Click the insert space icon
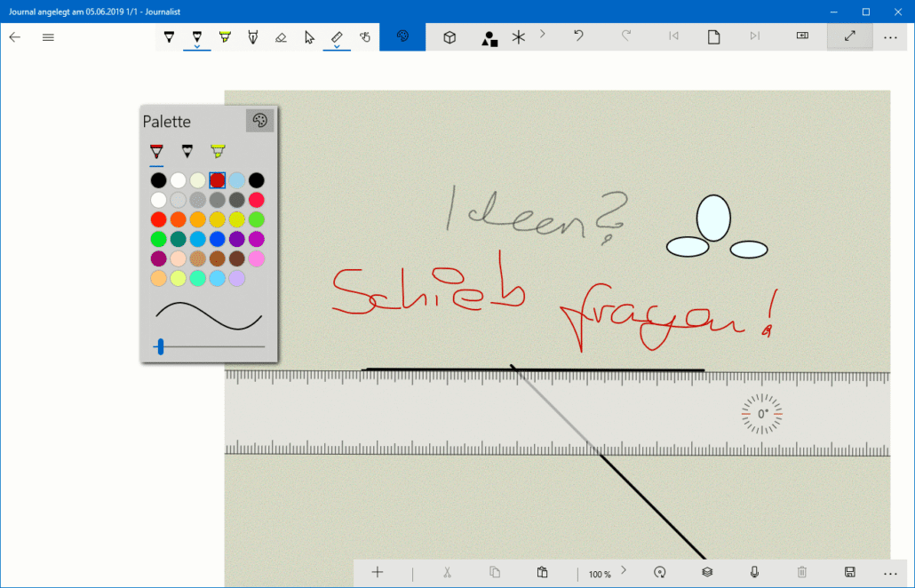 802,36
